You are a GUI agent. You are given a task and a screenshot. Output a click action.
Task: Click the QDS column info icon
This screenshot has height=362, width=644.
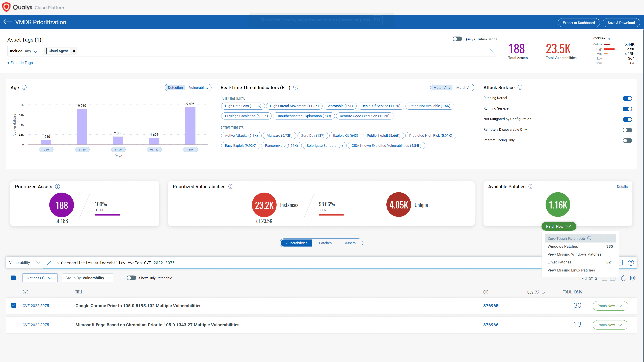[537, 292]
